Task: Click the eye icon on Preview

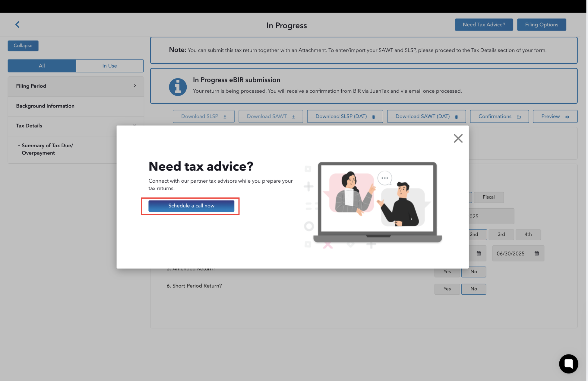Action: coord(567,117)
